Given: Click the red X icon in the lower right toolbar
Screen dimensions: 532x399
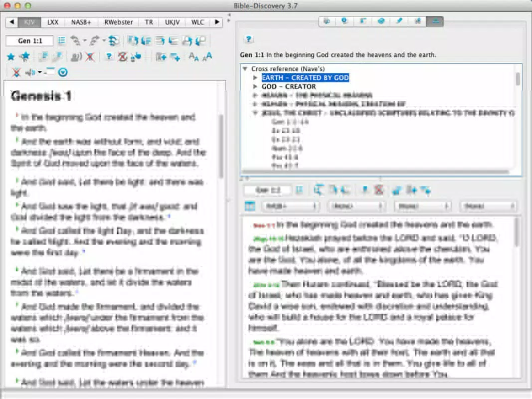Looking at the screenshot, I should coord(378,190).
